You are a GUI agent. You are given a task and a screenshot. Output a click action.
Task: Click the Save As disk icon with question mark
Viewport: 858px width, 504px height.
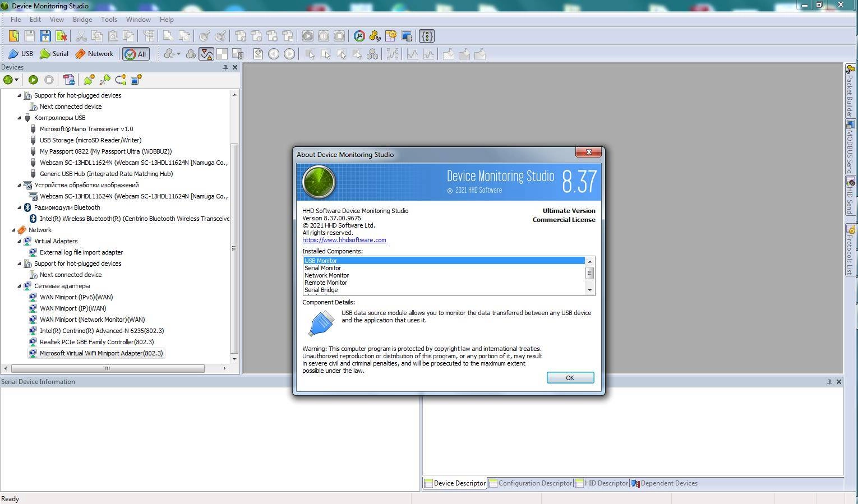(45, 36)
